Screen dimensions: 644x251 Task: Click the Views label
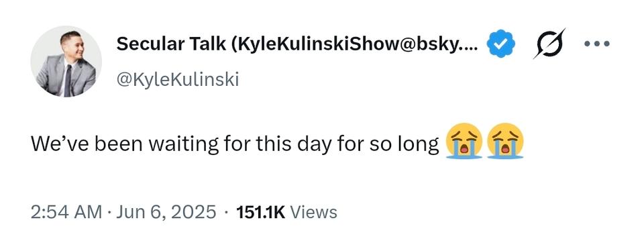click(x=314, y=212)
